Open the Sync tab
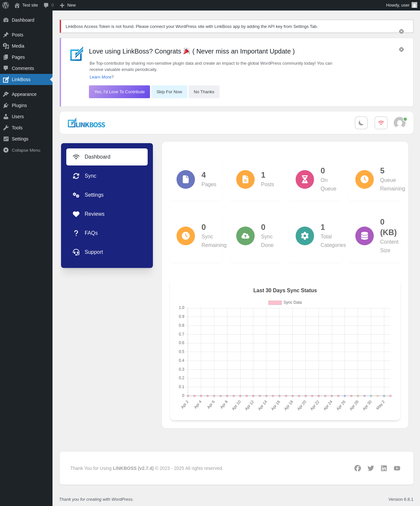420x506 pixels. [x=107, y=176]
